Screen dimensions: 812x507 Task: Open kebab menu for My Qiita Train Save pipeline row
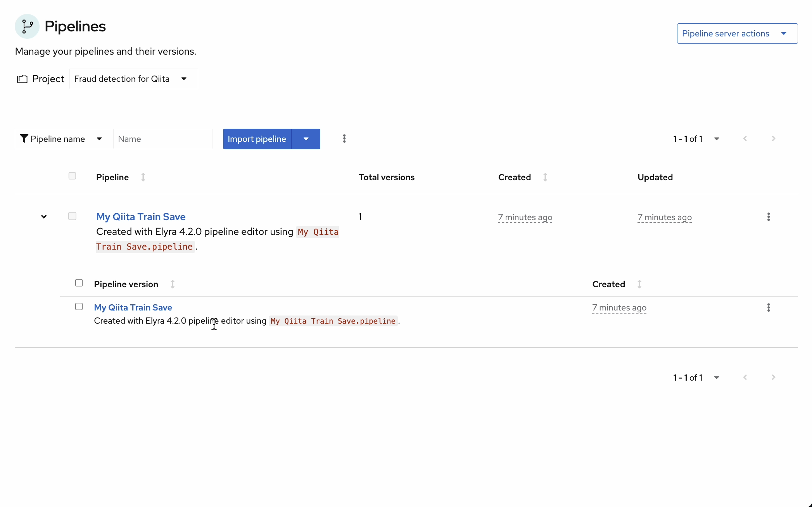[x=768, y=217]
